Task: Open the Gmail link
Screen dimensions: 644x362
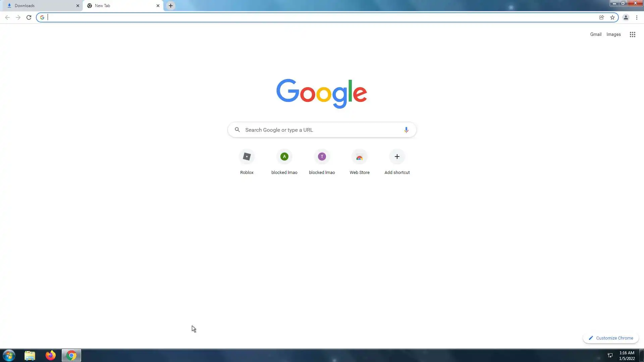Action: (x=596, y=35)
